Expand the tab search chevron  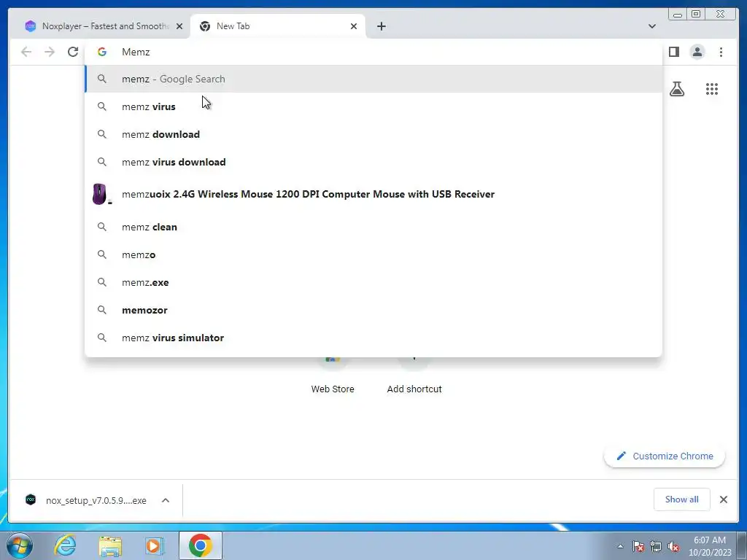click(651, 26)
